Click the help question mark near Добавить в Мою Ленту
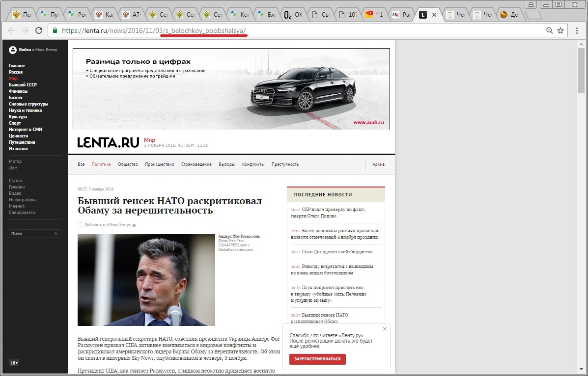Viewport: 588px width, 376px height. (134, 225)
